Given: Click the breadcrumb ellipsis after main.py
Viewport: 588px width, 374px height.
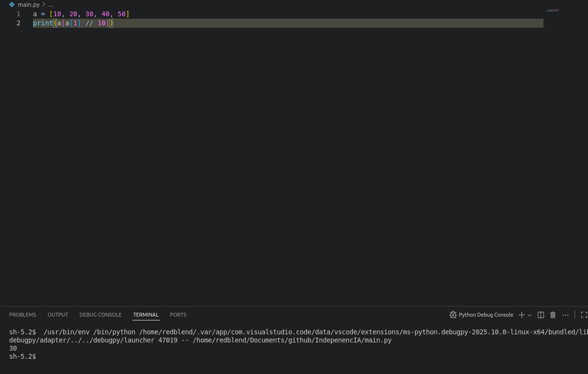Looking at the screenshot, I should coord(50,4).
